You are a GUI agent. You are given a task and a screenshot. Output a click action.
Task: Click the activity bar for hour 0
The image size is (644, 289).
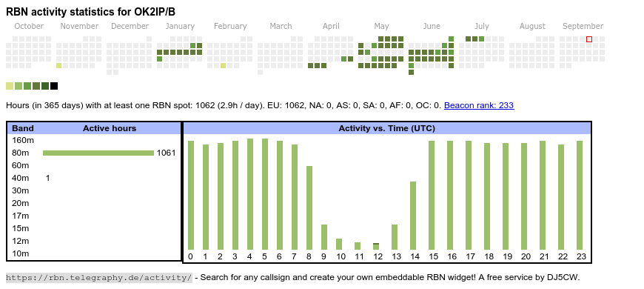pos(190,196)
